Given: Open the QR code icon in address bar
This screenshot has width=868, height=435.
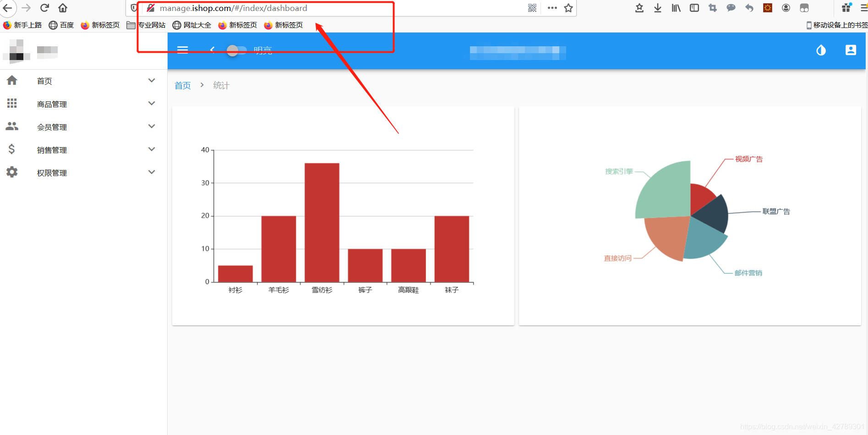Looking at the screenshot, I should point(532,8).
